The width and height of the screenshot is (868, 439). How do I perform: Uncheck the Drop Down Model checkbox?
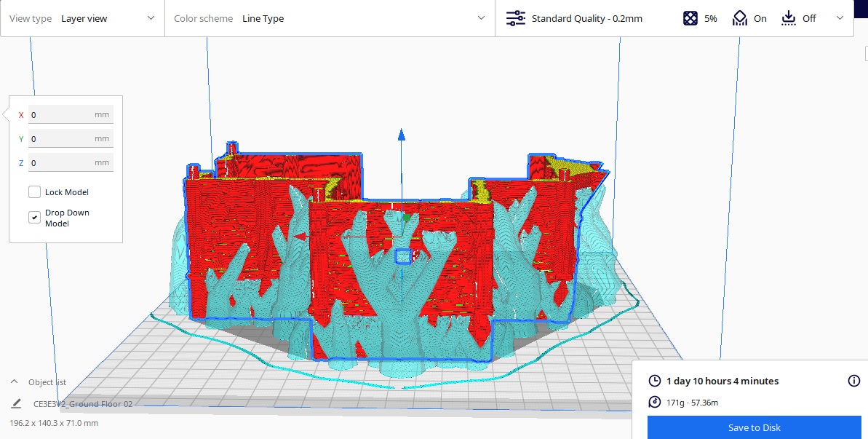34,218
